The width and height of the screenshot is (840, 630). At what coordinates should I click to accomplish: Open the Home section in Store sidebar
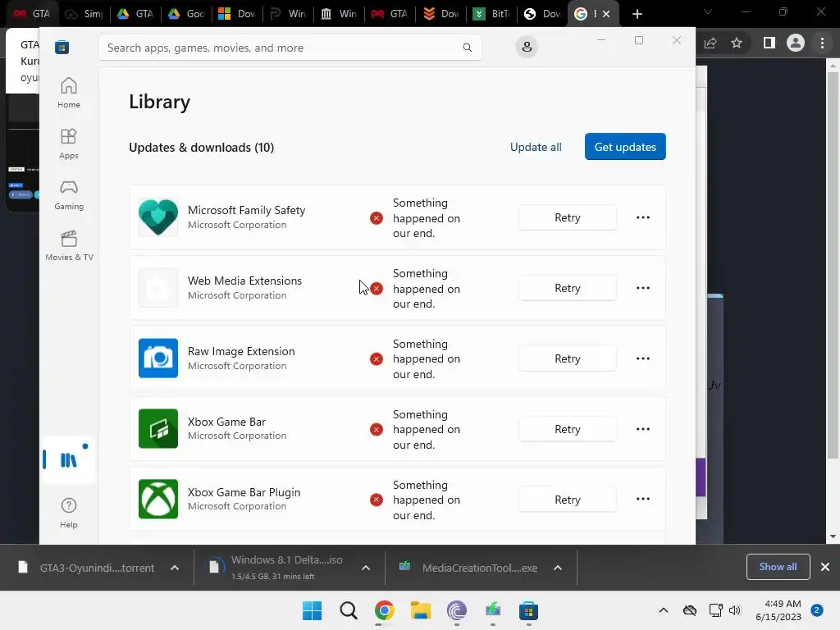[x=69, y=93]
